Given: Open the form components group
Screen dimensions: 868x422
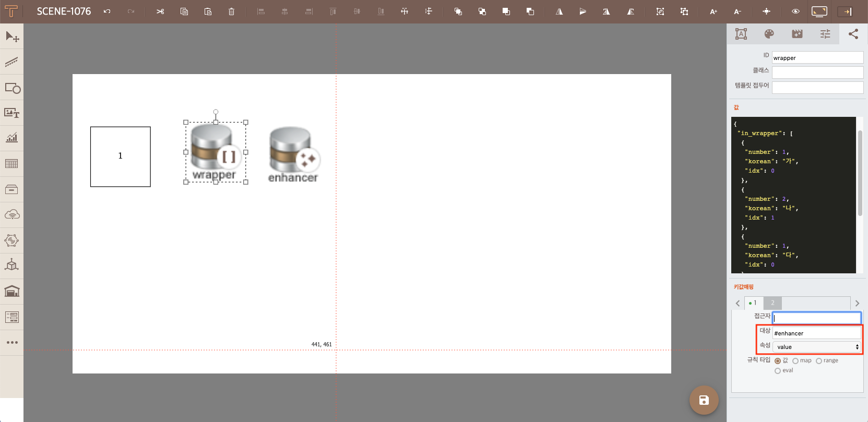Looking at the screenshot, I should click(x=12, y=317).
